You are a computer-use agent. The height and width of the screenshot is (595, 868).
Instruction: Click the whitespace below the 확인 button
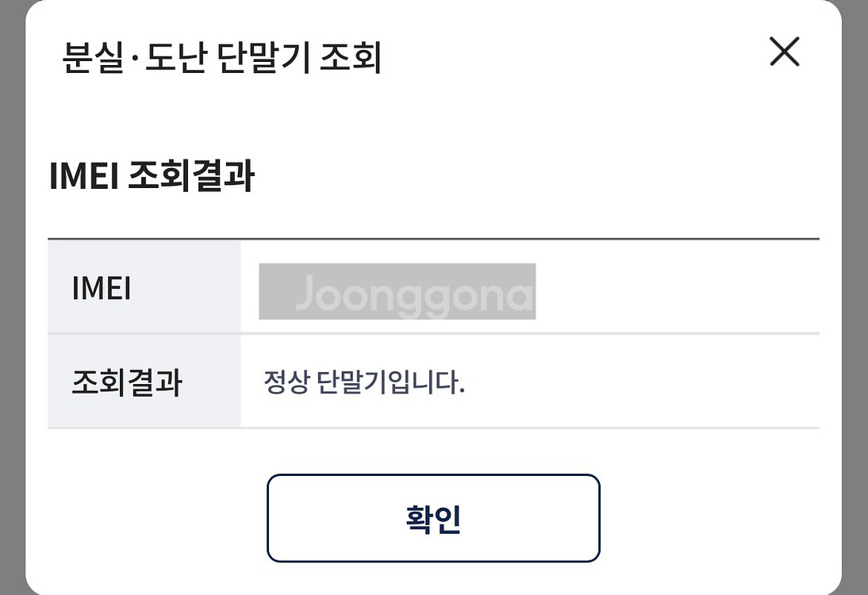pyautogui.click(x=433, y=579)
